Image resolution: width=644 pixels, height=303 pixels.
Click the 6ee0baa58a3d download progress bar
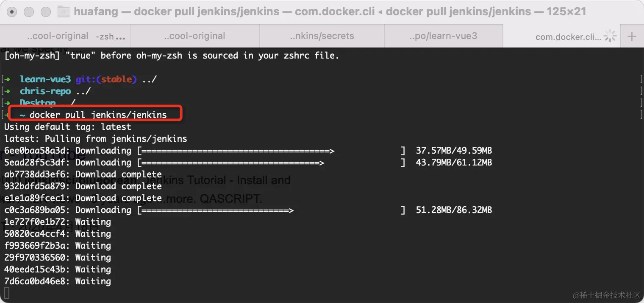pos(271,151)
